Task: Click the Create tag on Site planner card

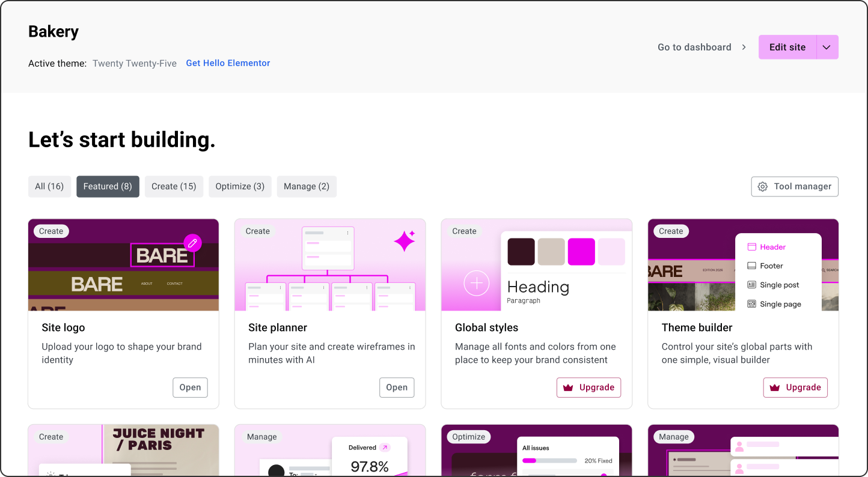Action: click(258, 231)
